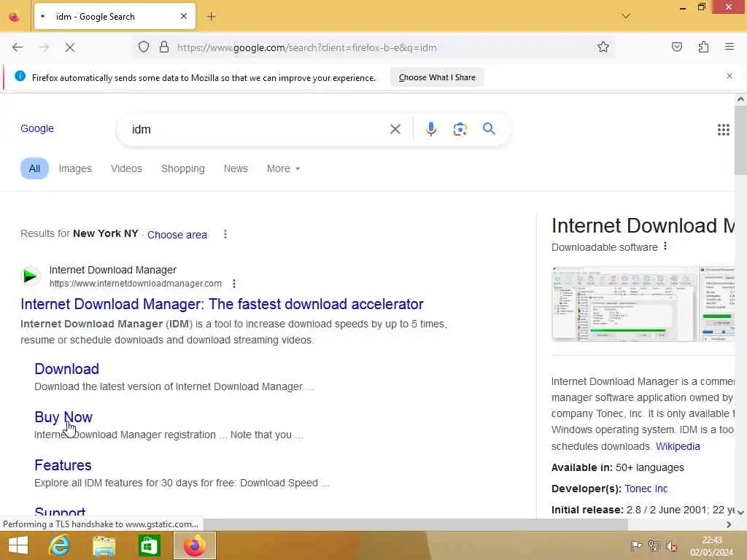Switch to the Videos tab
Viewport: 747px width, 560px height.
pos(126,168)
